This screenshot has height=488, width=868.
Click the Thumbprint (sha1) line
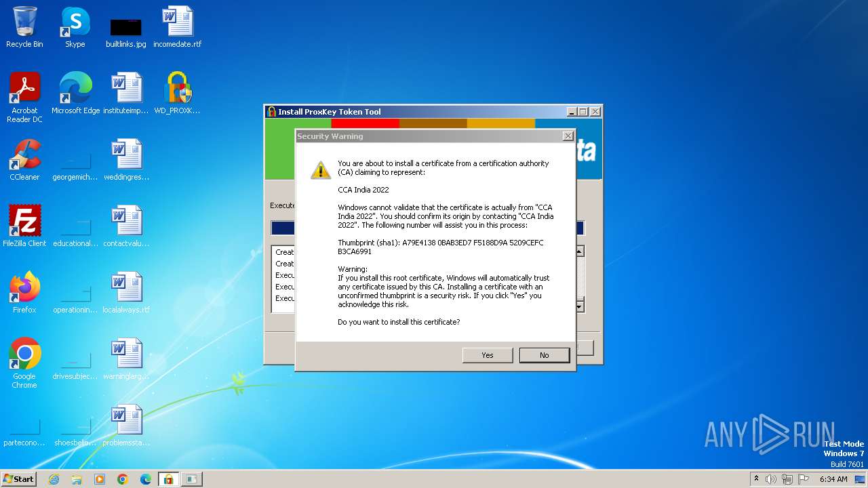point(441,247)
